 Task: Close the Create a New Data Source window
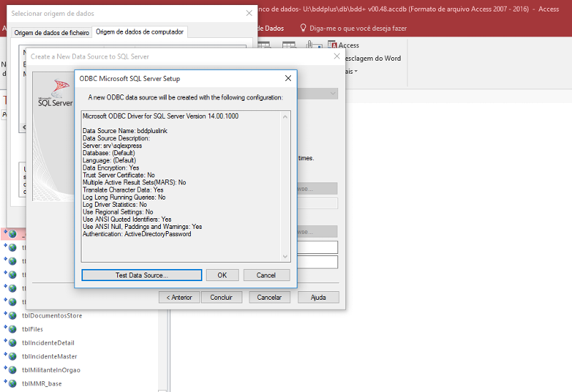337,57
